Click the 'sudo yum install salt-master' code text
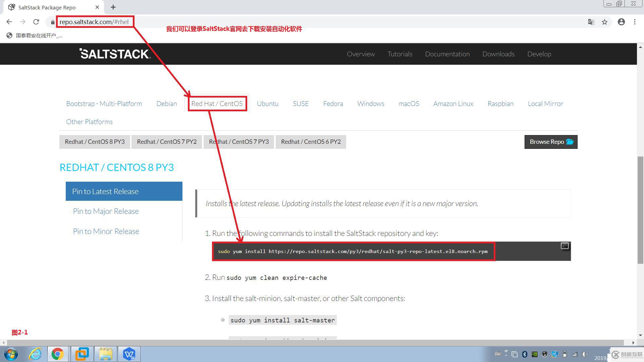The width and height of the screenshot is (644, 362). tap(282, 320)
